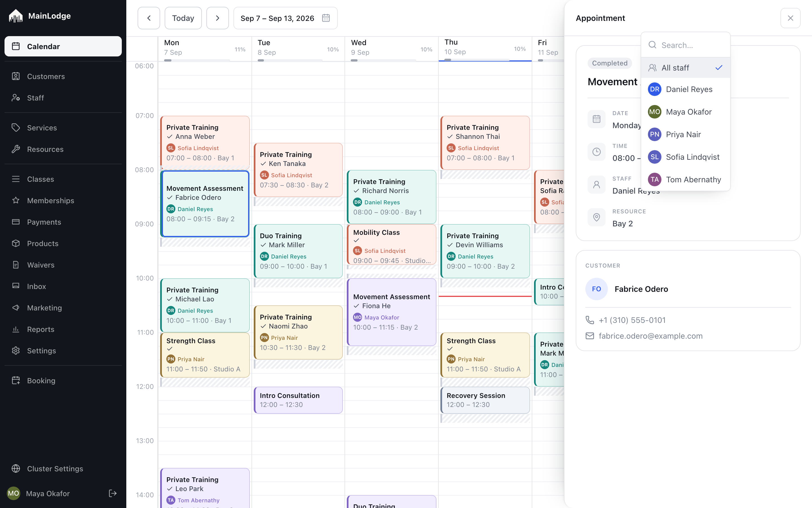Open Monday Strength Class appointment
The width and height of the screenshot is (812, 508).
[x=205, y=355]
